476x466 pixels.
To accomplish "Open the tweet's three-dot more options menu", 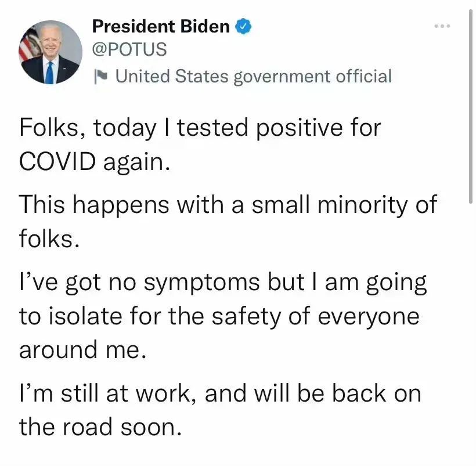I will [442, 27].
